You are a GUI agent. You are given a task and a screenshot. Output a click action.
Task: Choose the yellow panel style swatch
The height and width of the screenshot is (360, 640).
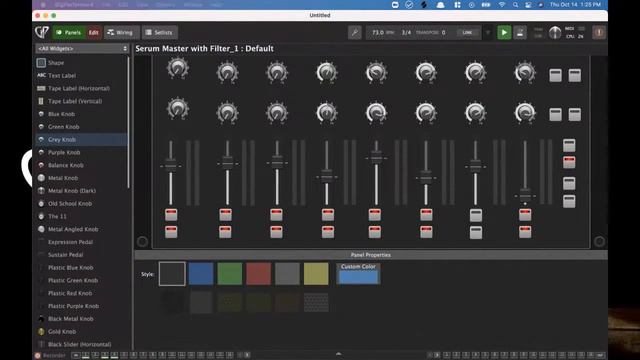[x=316, y=273]
